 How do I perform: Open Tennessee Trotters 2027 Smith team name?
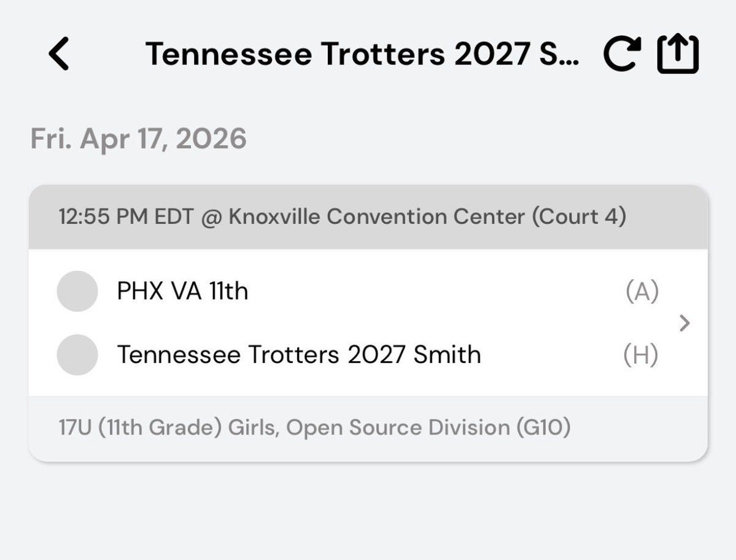[x=298, y=355]
